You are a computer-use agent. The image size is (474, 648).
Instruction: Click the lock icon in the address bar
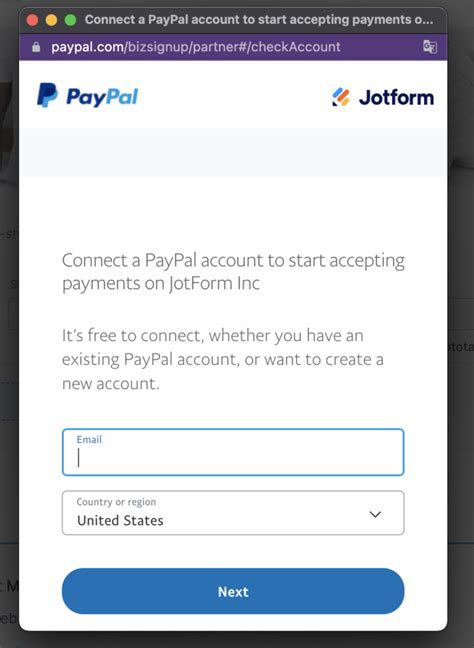[36, 47]
